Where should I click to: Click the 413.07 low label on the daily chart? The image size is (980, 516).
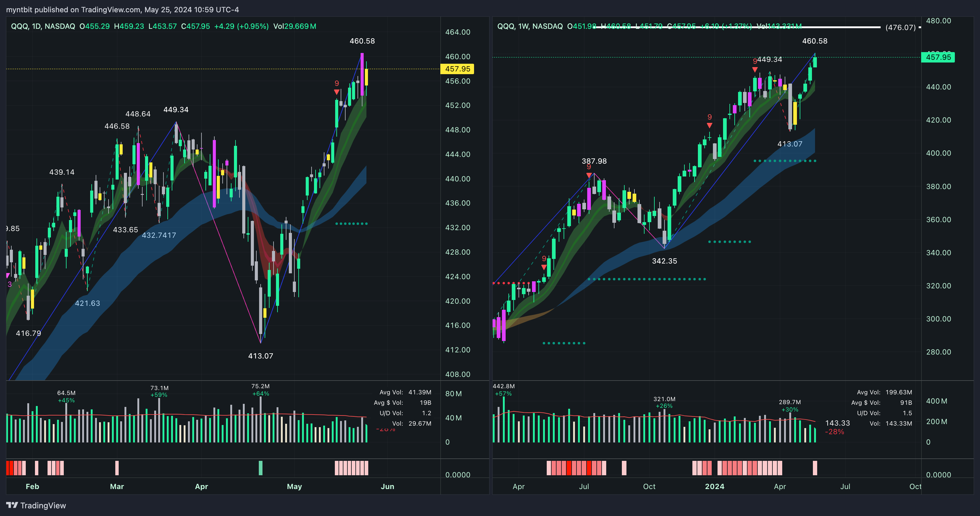point(261,356)
